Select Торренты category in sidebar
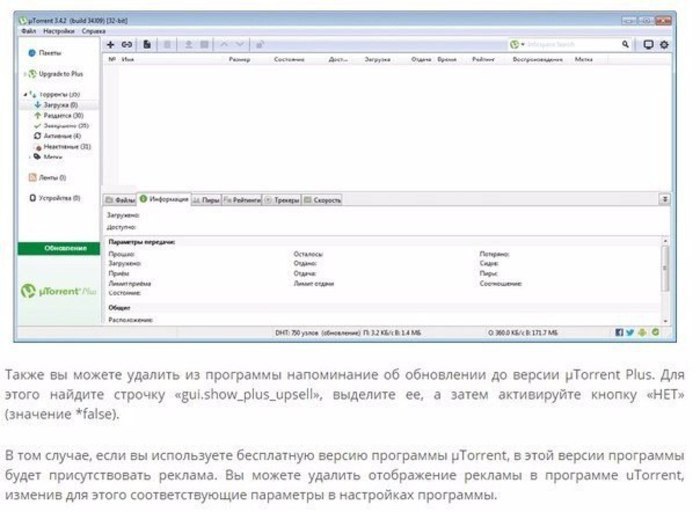Screen dimensions: 700x512 (x=54, y=94)
